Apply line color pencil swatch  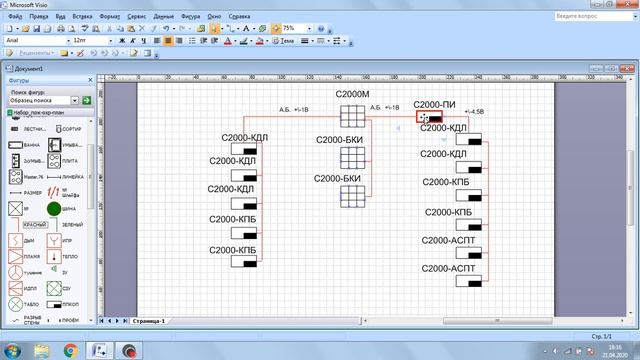pyautogui.click(x=243, y=41)
